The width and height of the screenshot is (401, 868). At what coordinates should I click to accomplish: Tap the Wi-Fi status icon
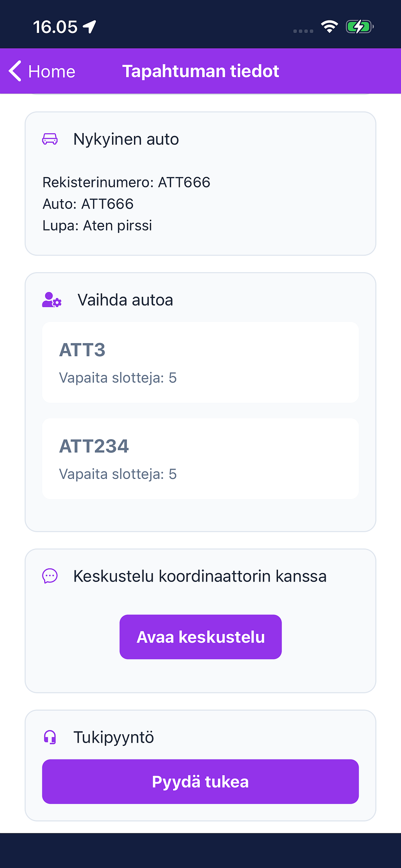(329, 26)
